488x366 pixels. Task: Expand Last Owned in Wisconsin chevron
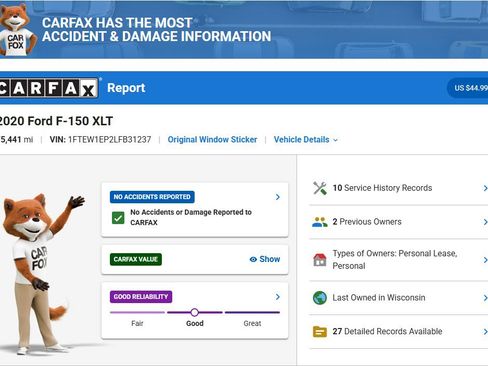pyautogui.click(x=485, y=298)
